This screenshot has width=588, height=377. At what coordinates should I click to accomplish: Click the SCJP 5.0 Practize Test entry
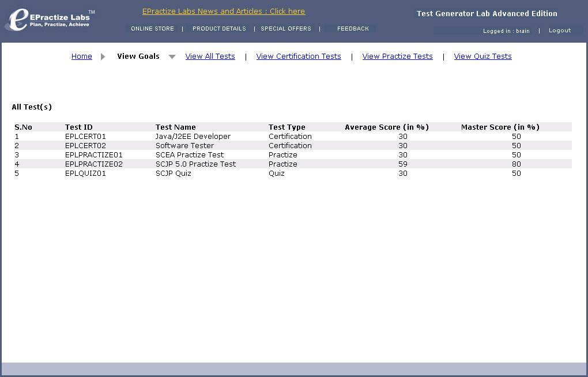click(195, 164)
